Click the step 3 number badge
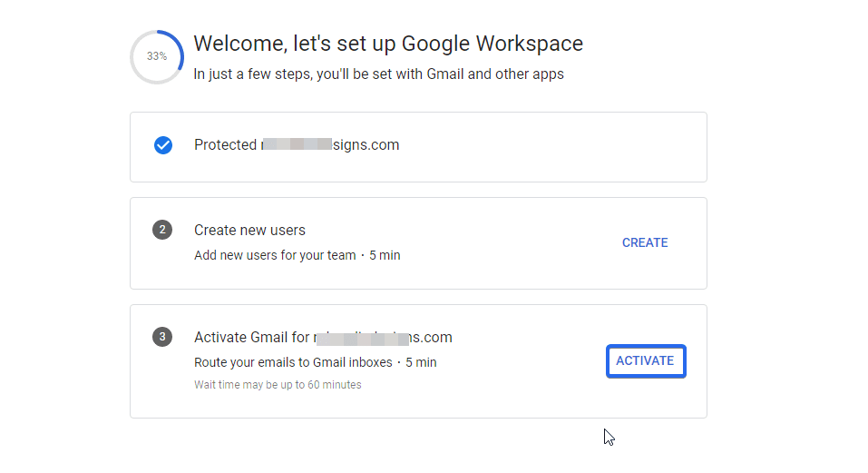868x473 pixels. tap(162, 338)
